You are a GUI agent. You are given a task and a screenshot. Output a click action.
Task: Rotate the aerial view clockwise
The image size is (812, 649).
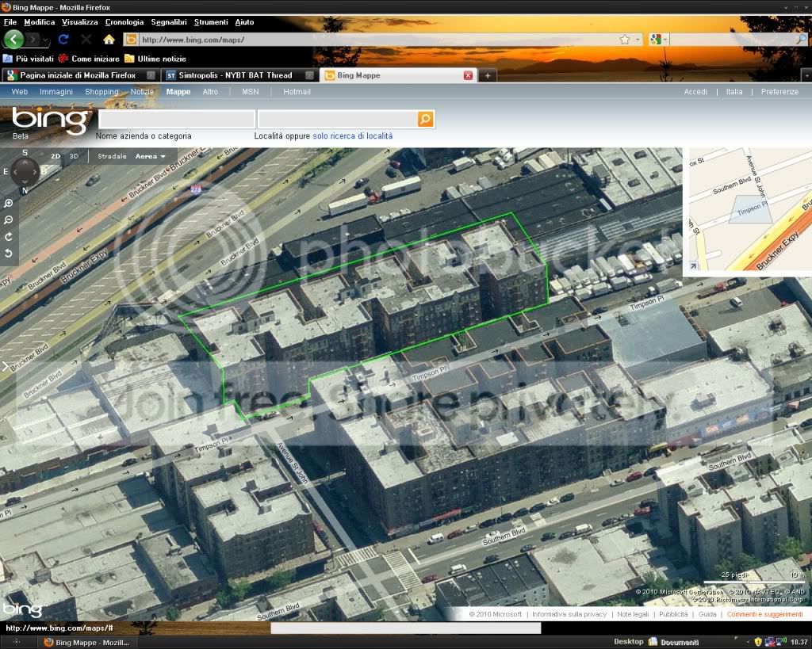point(9,236)
